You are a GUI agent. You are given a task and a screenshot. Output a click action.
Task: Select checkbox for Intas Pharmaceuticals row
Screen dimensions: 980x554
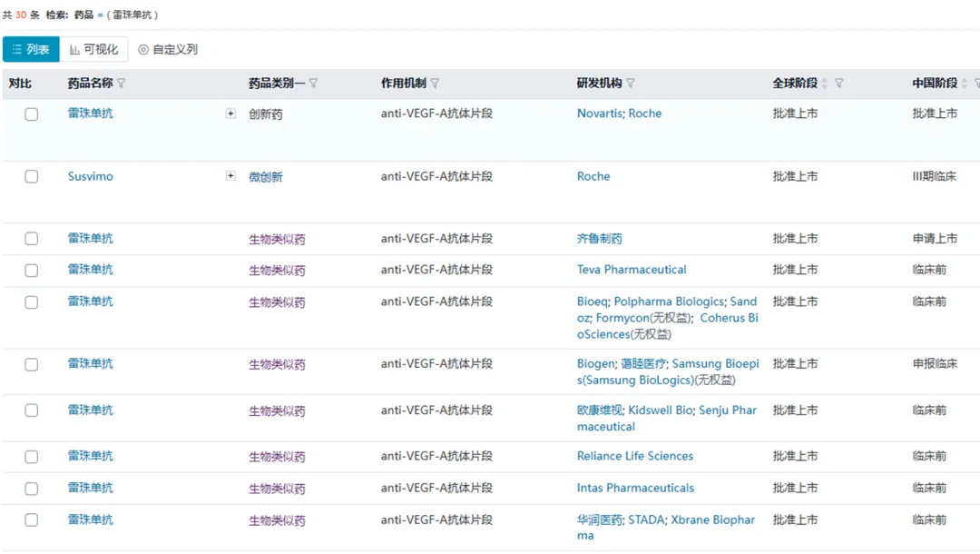coord(32,489)
